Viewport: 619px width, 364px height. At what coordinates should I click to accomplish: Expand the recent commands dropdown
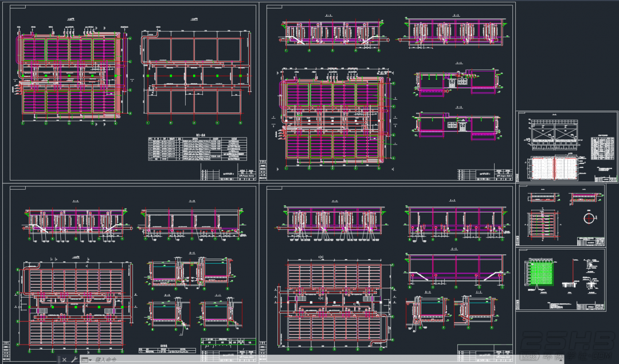[87, 359]
